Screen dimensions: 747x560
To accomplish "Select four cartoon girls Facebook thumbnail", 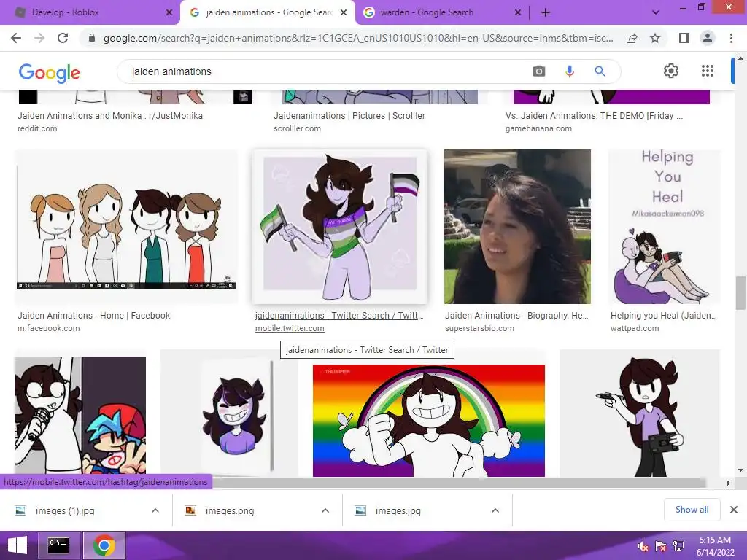I will coord(125,227).
